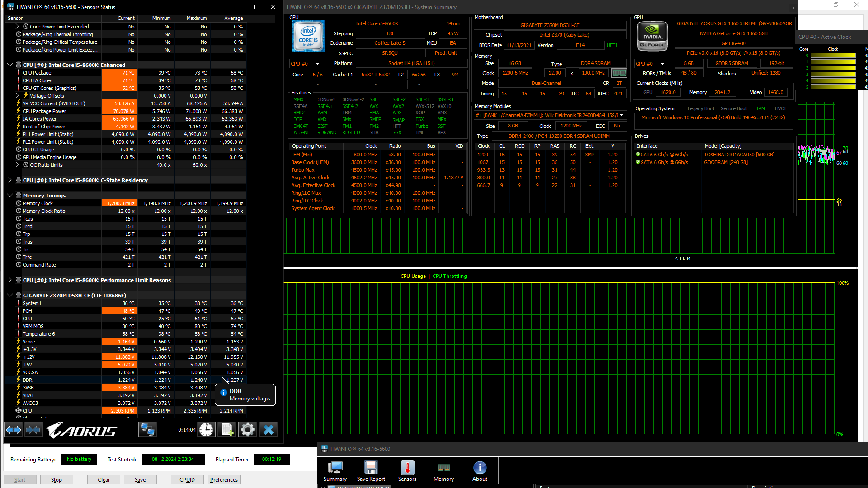868x488 pixels.
Task: Click the collapse columns arrows icon
Action: [33, 430]
